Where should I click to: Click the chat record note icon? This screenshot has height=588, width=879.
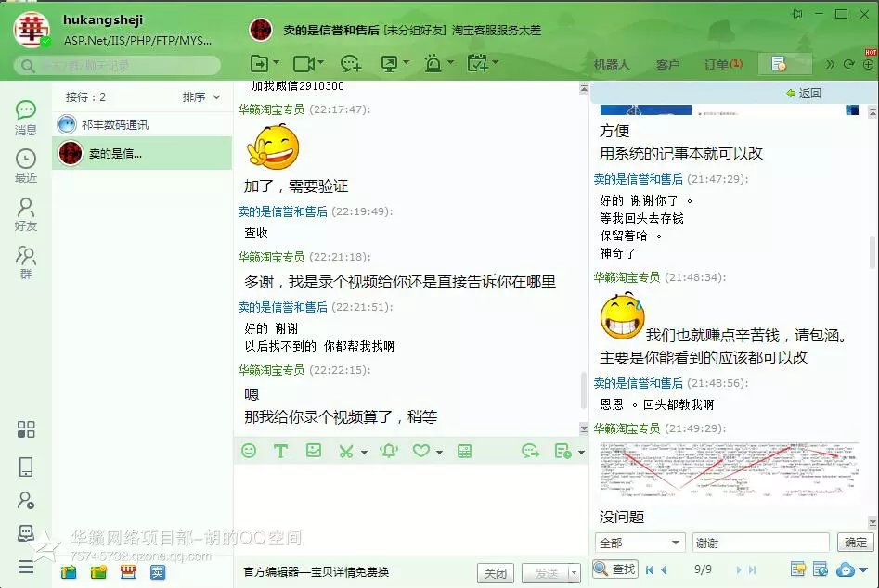[562, 451]
